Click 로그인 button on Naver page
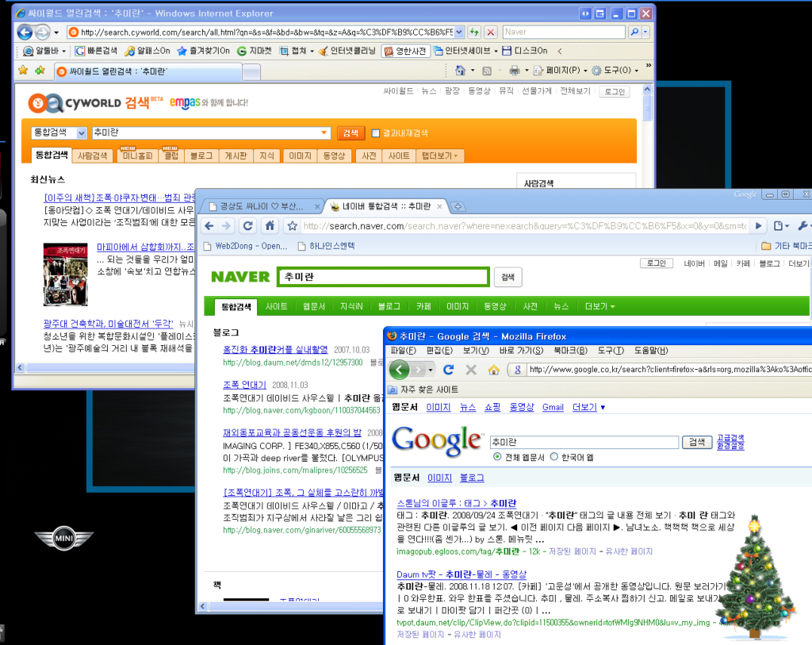The width and height of the screenshot is (812, 645). pyautogui.click(x=656, y=263)
